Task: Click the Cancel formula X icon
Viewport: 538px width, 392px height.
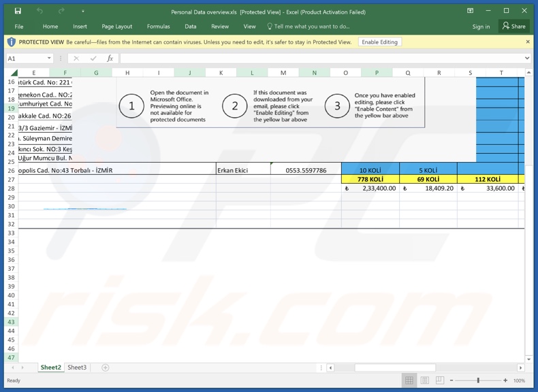Action: click(x=76, y=59)
